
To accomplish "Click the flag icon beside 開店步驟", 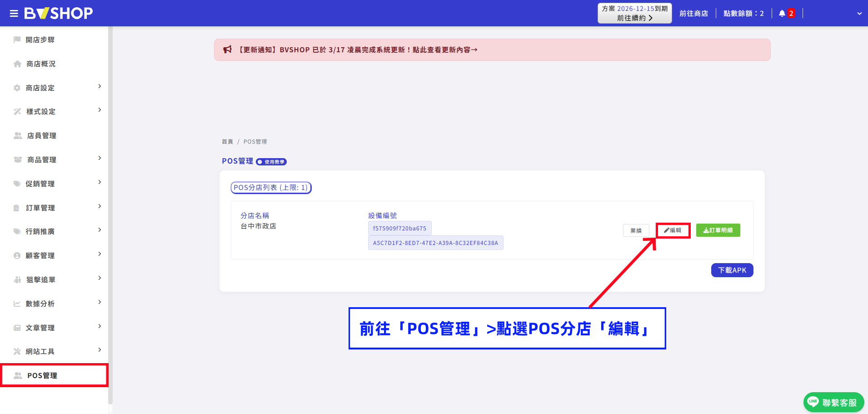I will 17,40.
